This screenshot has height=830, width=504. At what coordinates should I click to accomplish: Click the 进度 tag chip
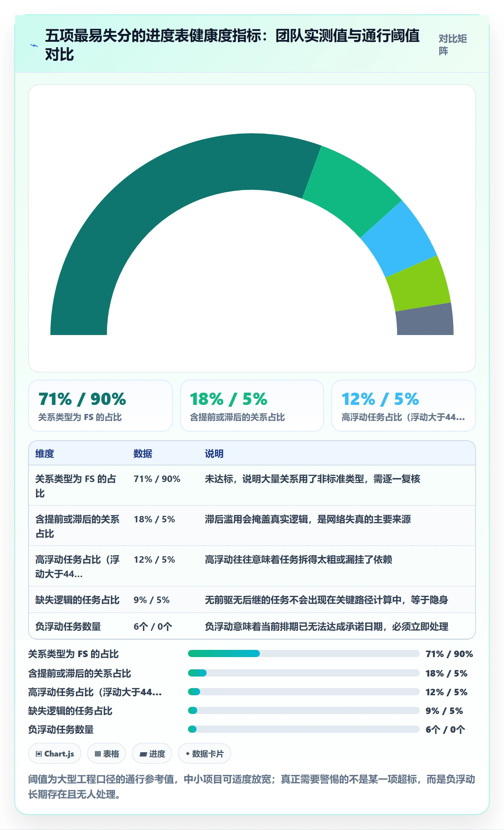(x=152, y=754)
